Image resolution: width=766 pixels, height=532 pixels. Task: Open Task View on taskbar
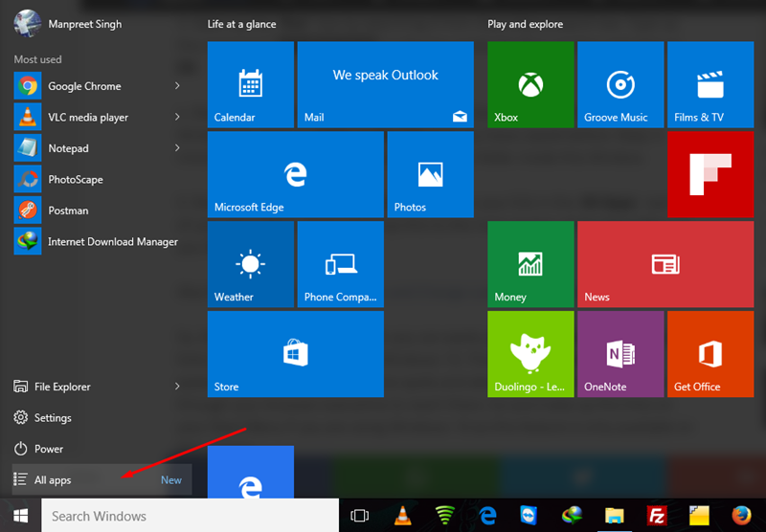(360, 516)
